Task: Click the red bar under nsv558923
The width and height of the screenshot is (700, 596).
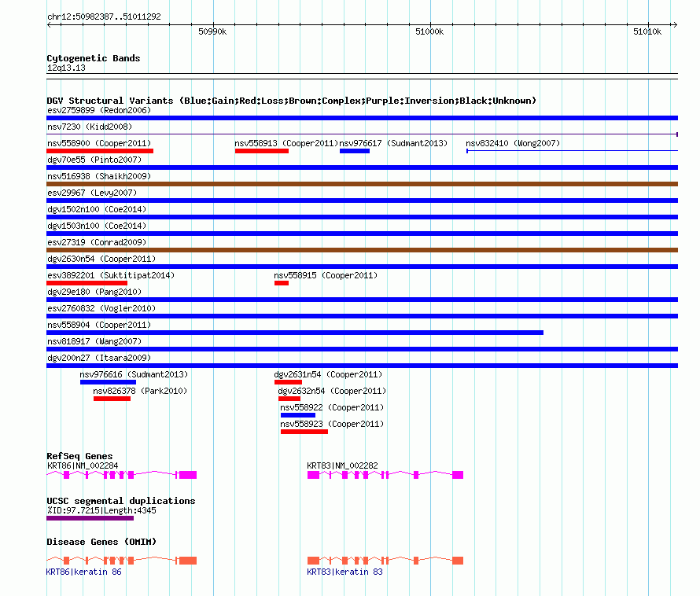Action: pyautogui.click(x=304, y=432)
